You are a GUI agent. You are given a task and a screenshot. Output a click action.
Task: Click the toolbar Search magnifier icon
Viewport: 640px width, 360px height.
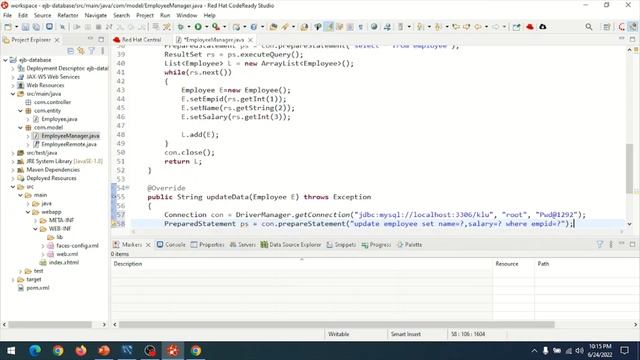[x=589, y=27]
